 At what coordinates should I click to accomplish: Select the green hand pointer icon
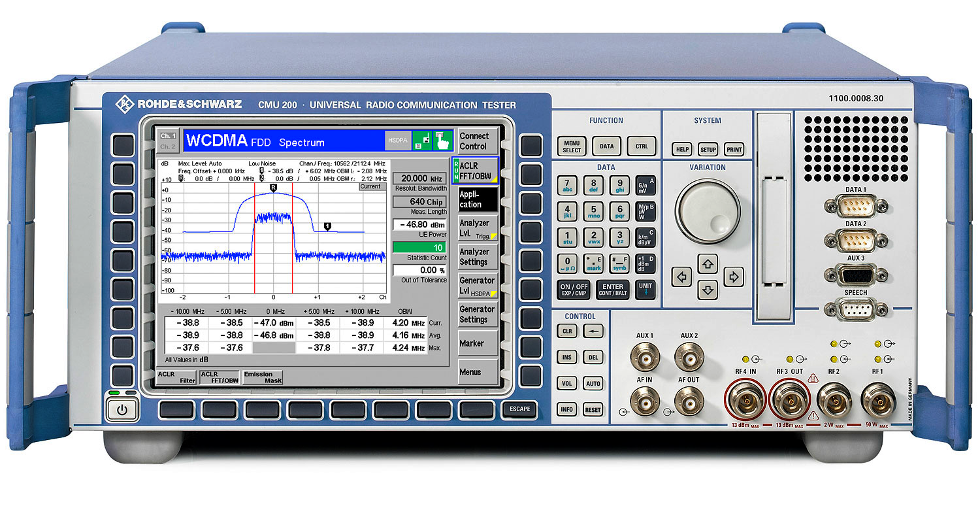pyautogui.click(x=443, y=141)
